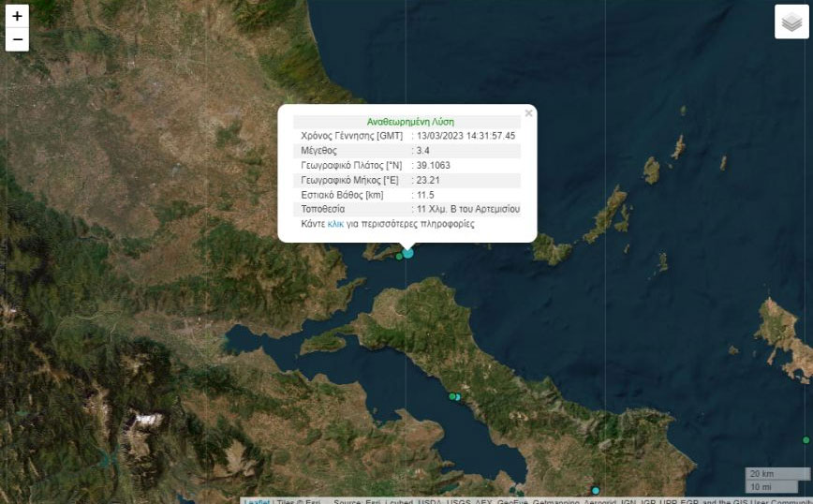Open the Leaflet attribution link
Image resolution: width=813 pixels, height=504 pixels.
pyautogui.click(x=258, y=501)
